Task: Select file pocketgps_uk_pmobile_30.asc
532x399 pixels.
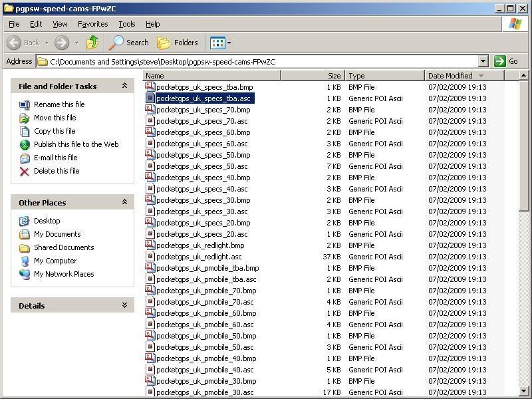Action: [205, 392]
